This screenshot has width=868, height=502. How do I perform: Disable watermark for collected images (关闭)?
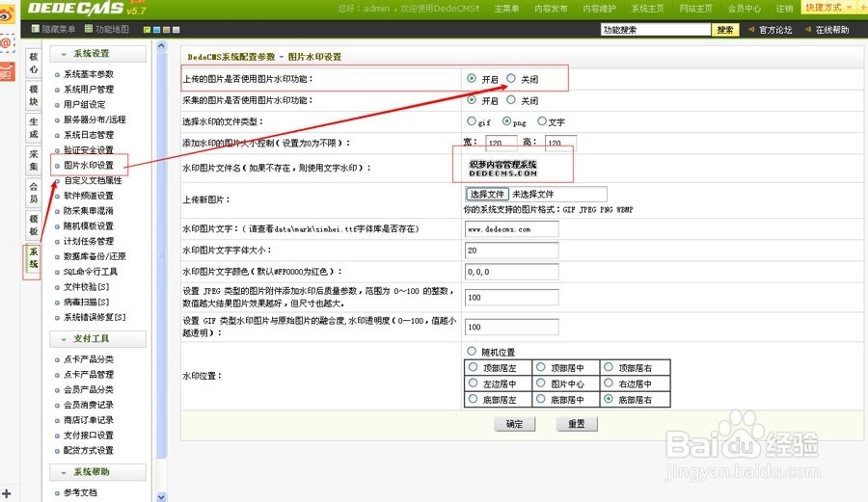point(511,100)
